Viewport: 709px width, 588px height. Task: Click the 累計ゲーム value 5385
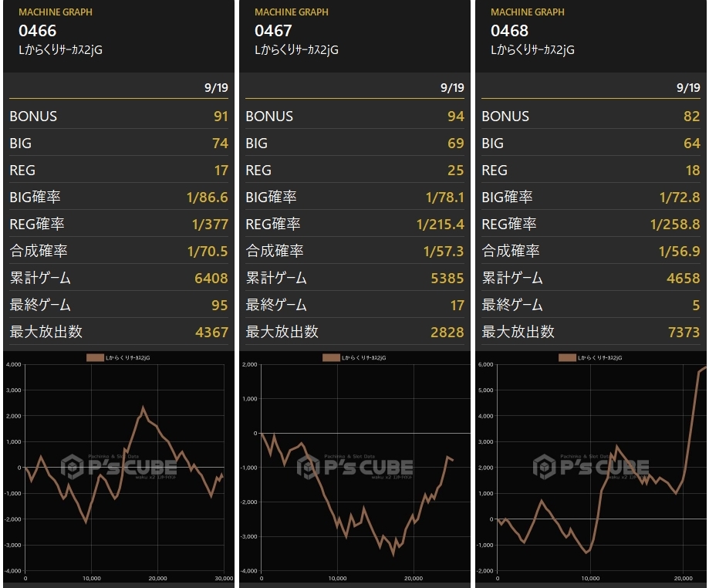click(447, 278)
